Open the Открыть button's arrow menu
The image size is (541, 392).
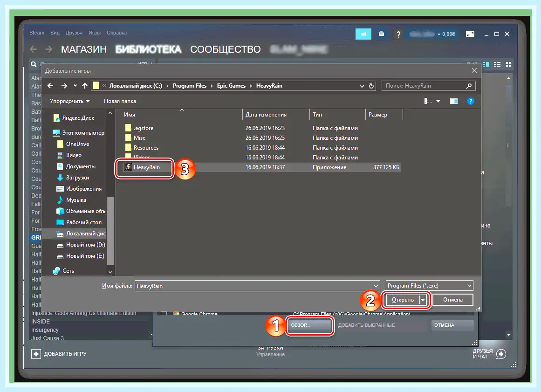click(x=423, y=300)
